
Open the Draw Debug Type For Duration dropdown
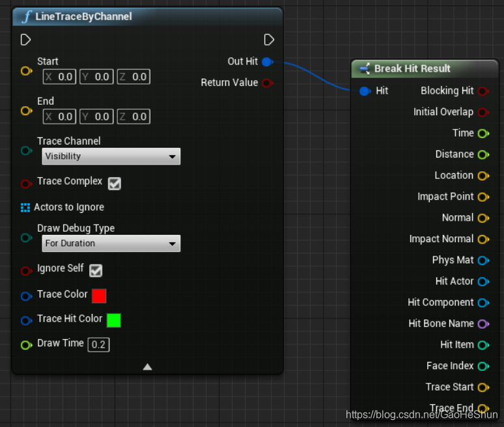(x=111, y=243)
